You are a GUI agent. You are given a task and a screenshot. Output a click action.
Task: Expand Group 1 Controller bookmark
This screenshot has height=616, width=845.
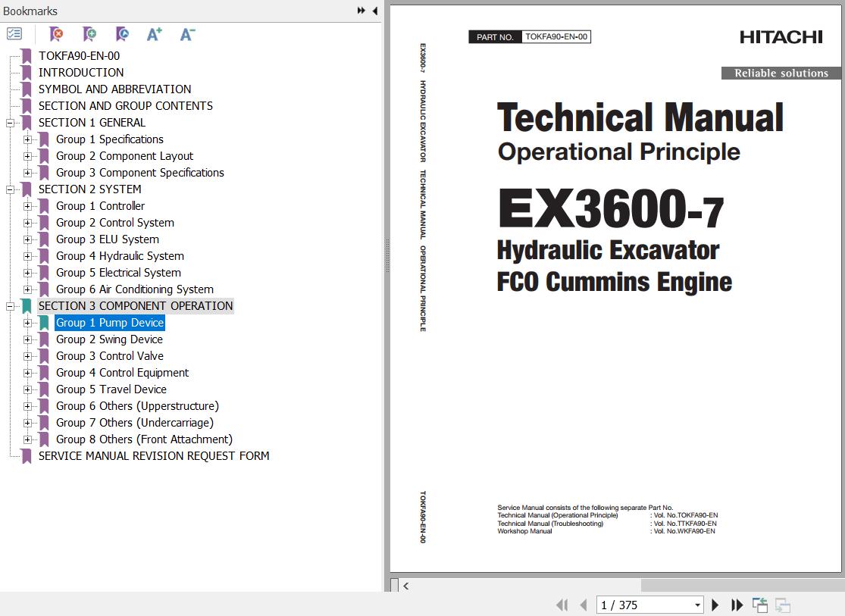click(x=27, y=206)
